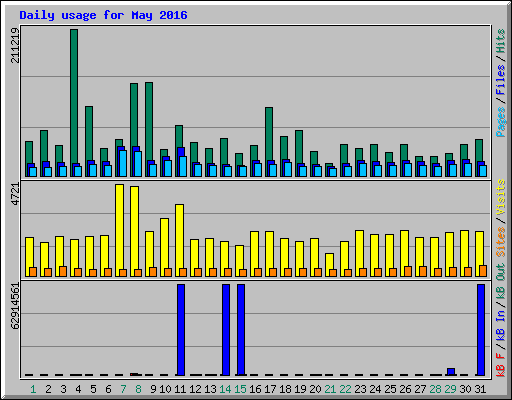The width and height of the screenshot is (512, 400).
Task: Click the 'Daily usage for May 2016' title
Action: (x=103, y=15)
